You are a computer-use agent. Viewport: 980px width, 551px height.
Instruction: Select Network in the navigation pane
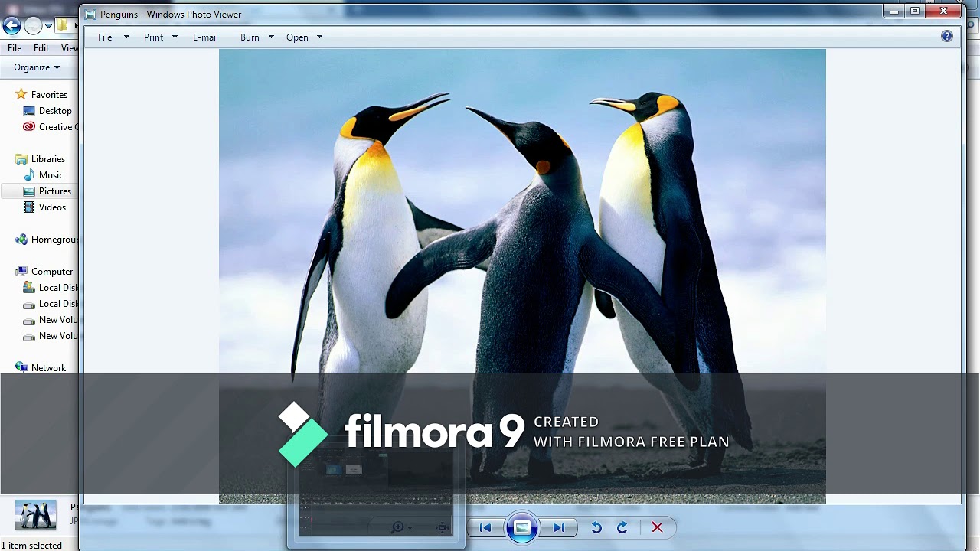[x=48, y=368]
